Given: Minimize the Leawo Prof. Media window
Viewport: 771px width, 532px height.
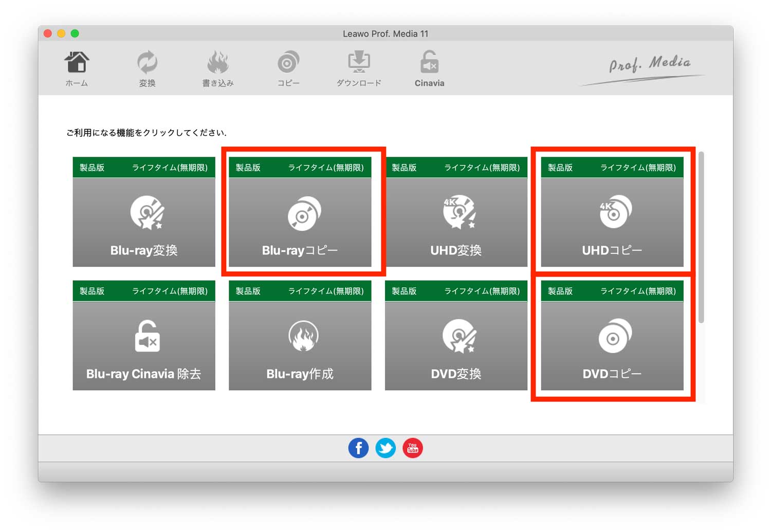Looking at the screenshot, I should pyautogui.click(x=61, y=33).
